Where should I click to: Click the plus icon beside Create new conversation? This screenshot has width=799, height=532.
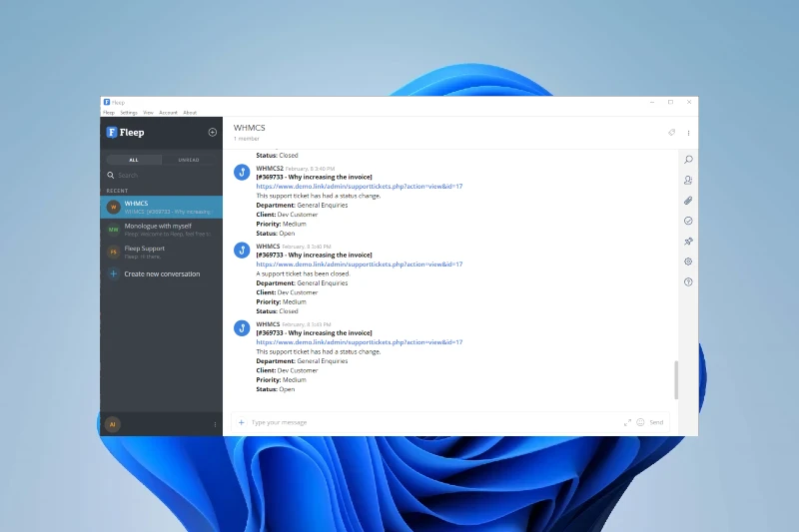[x=114, y=273]
